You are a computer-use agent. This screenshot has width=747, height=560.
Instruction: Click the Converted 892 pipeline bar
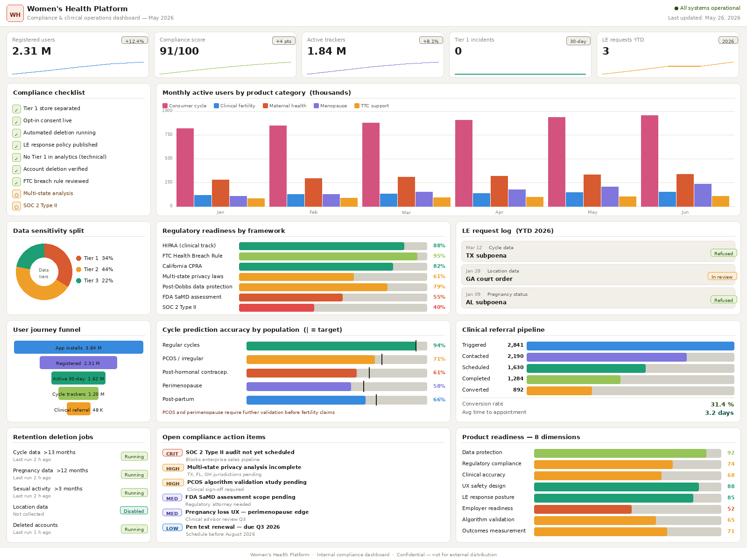630,391
